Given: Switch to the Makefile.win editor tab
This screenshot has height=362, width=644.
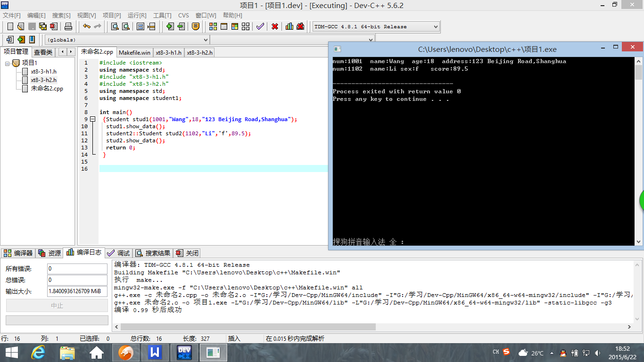Looking at the screenshot, I should click(135, 53).
